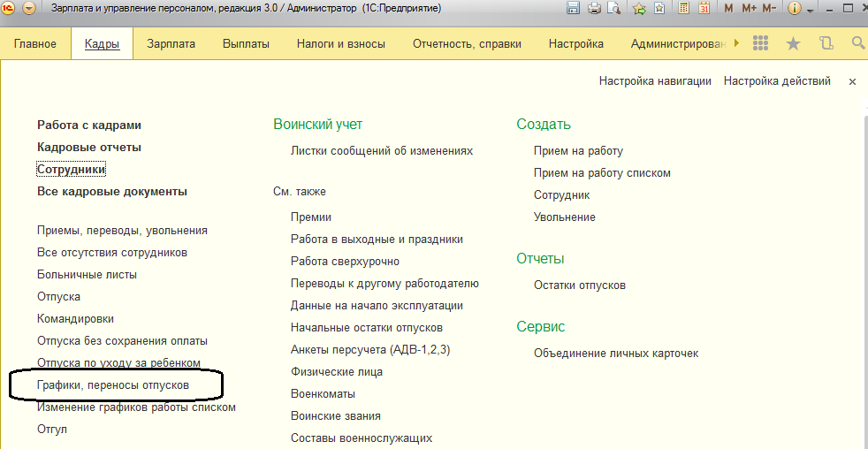Click the M+ memory add button
Image resolution: width=868 pixels, height=449 pixels.
pyautogui.click(x=749, y=9)
